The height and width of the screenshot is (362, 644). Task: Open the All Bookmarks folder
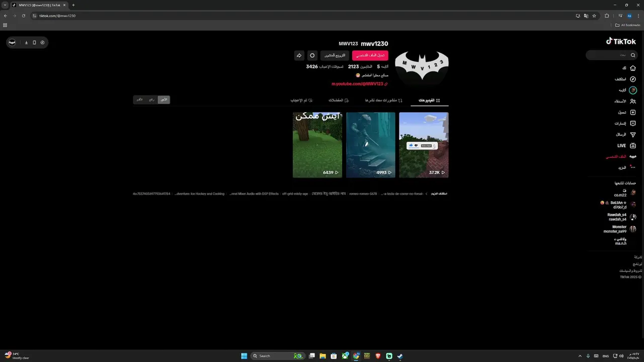[x=628, y=25]
